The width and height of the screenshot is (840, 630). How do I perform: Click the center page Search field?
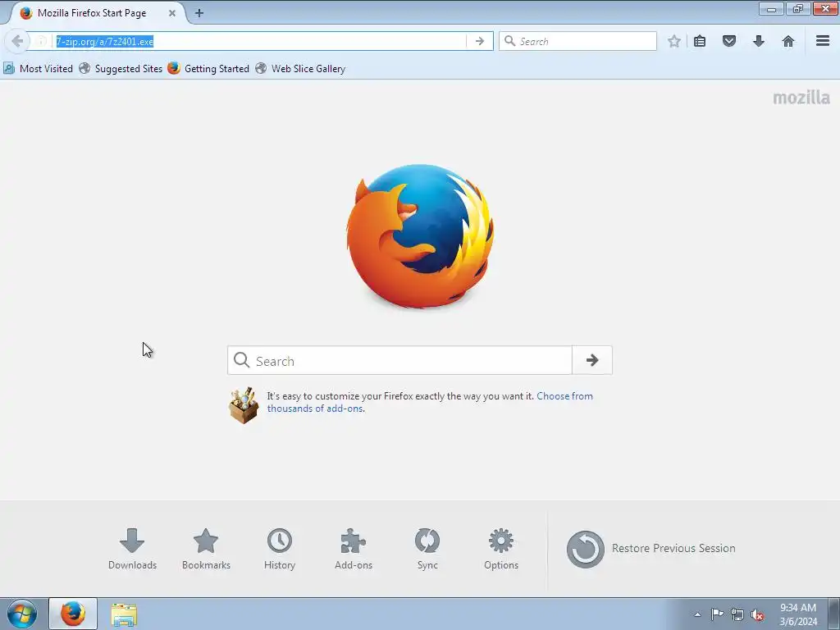click(x=399, y=361)
